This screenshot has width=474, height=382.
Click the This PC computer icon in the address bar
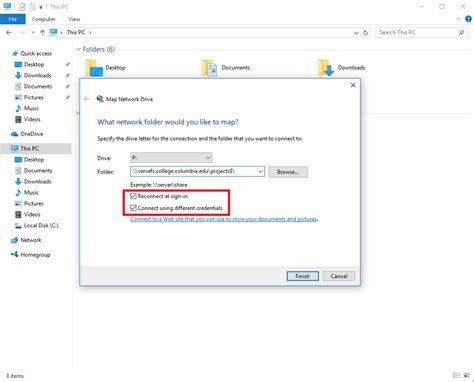click(x=53, y=32)
